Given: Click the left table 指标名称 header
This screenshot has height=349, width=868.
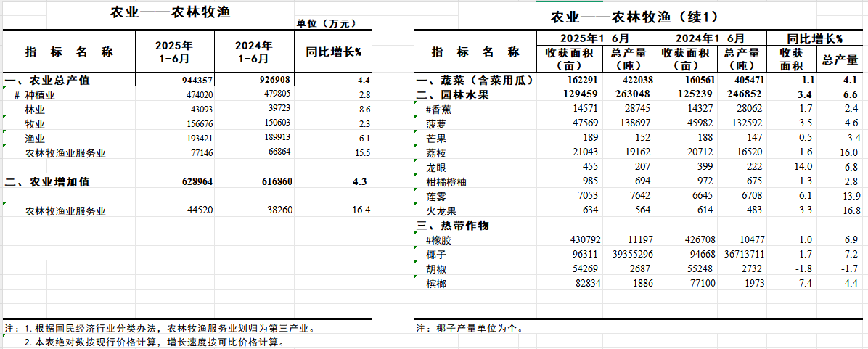Looking at the screenshot, I should [x=69, y=52].
